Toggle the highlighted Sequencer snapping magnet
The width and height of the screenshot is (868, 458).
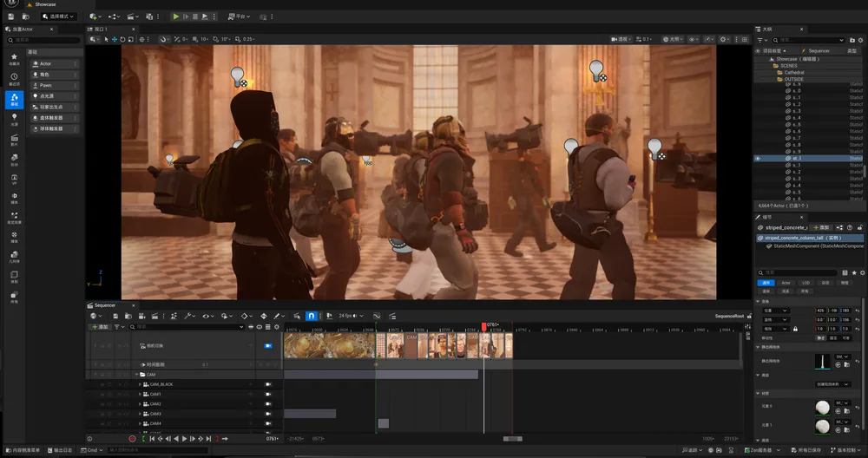pos(311,316)
